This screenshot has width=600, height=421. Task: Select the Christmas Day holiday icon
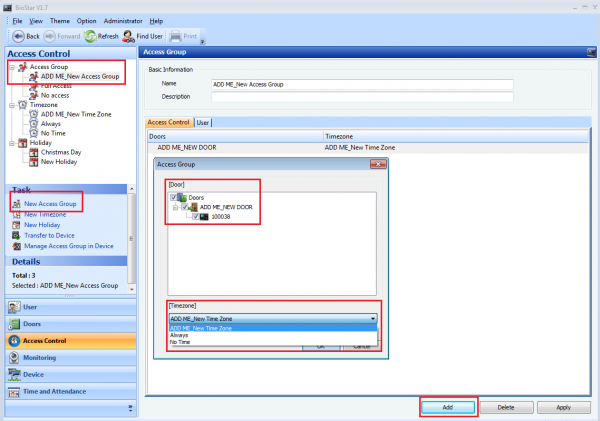pos(34,152)
